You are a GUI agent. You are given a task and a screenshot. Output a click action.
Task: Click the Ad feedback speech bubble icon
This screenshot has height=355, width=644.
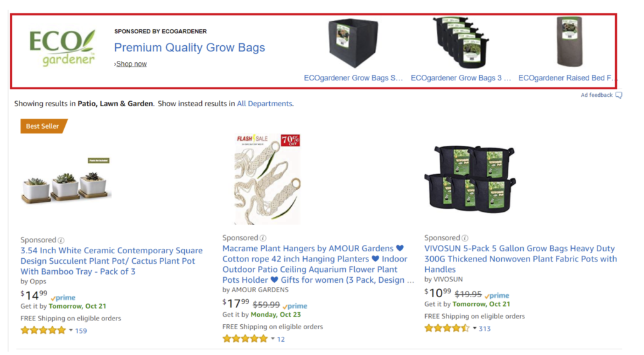point(619,96)
